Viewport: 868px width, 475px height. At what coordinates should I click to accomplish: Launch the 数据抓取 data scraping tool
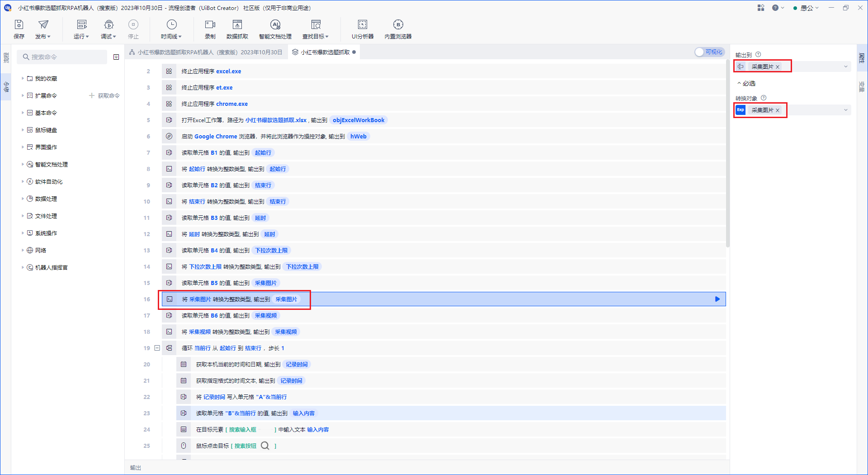point(237,29)
